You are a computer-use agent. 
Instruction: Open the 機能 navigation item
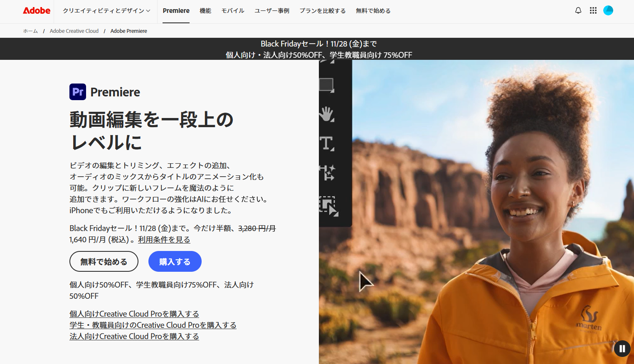[205, 11]
